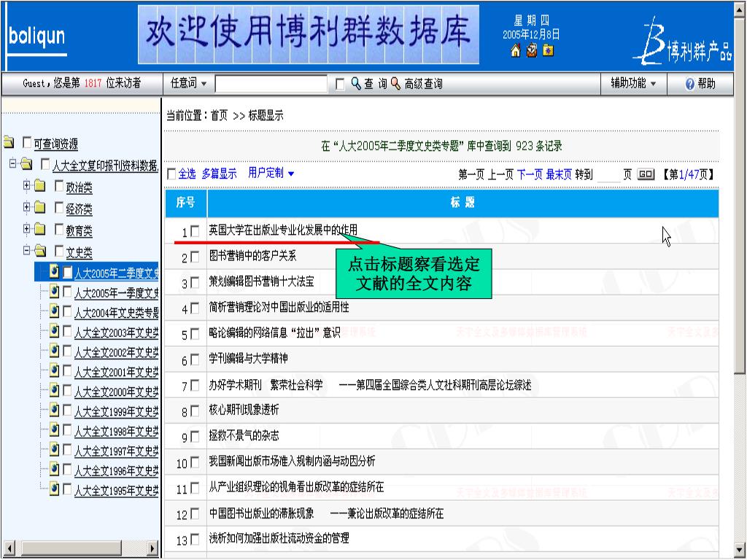The width and height of the screenshot is (747, 560).
Task: Click the question mark icon beside 帮助
Action: point(690,84)
